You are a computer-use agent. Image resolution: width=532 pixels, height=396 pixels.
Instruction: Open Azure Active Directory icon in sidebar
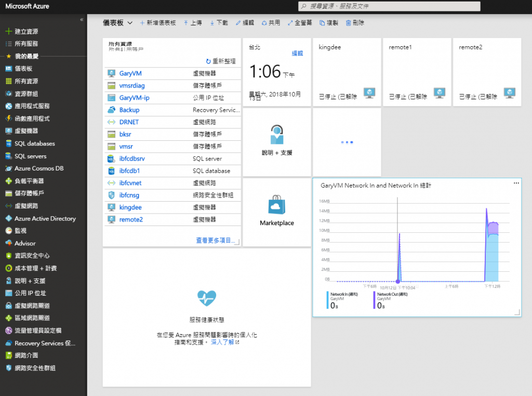(9, 219)
